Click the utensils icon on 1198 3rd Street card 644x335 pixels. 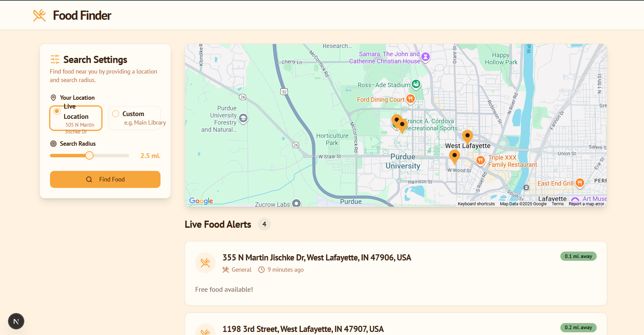[205, 330]
